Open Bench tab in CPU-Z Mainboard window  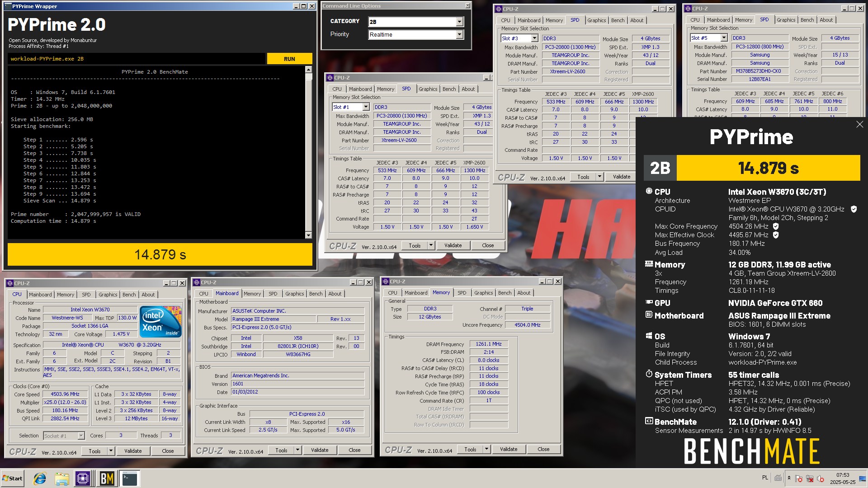(x=316, y=294)
